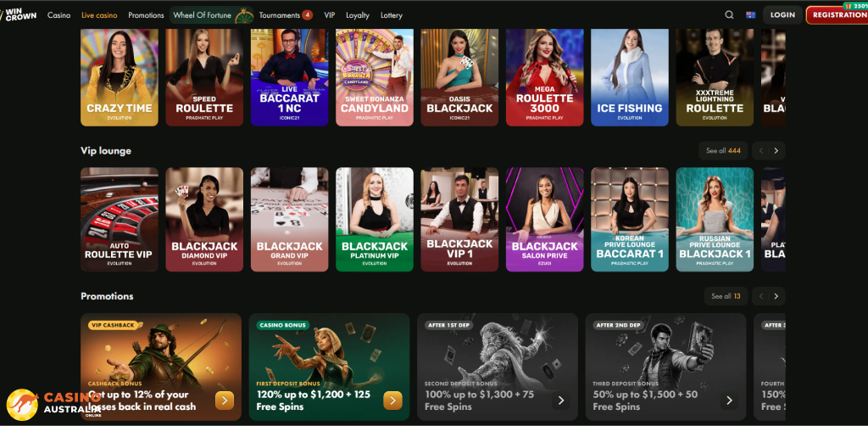Image resolution: width=868 pixels, height=426 pixels.
Task: Open the Australian flag language selector
Action: tap(751, 15)
